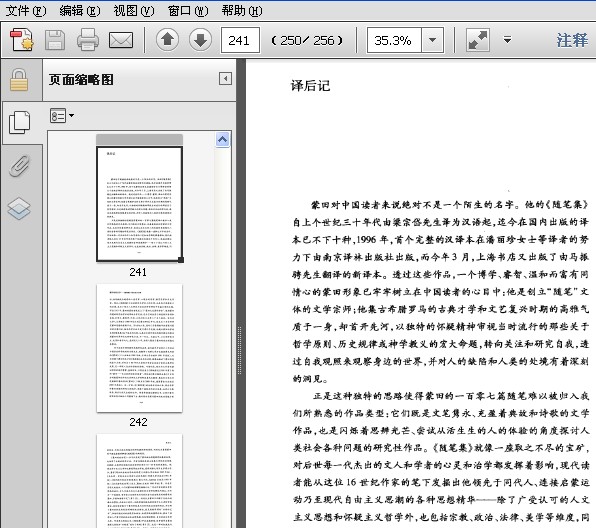Viewport: 596px width, 528px height.
Task: Click the Create PDF icon
Action: 22,40
